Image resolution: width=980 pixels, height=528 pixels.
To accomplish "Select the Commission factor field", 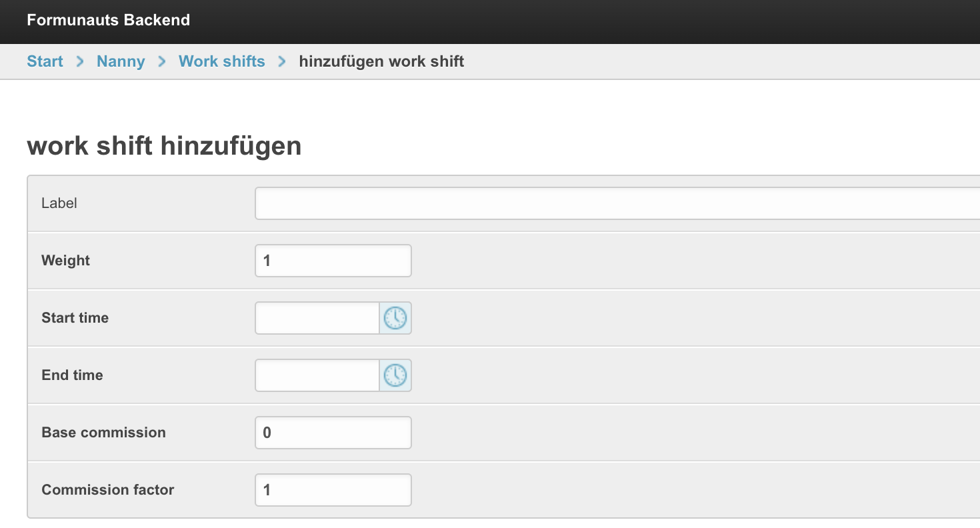I will (333, 490).
